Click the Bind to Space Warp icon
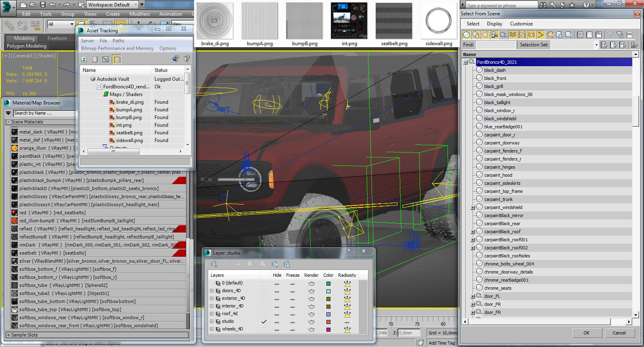Screen dimensions: 644x347 tap(36, 25)
